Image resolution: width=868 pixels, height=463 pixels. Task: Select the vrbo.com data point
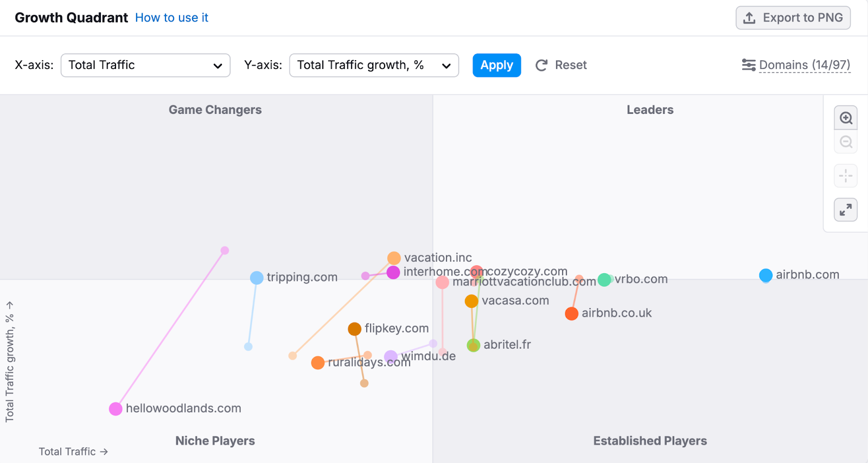tap(604, 280)
